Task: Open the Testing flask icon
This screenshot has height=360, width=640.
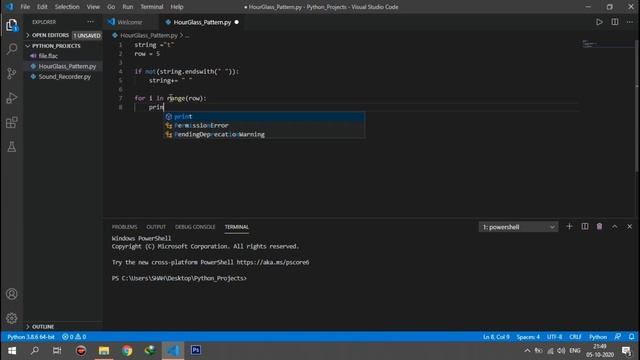Action: pyautogui.click(x=11, y=147)
